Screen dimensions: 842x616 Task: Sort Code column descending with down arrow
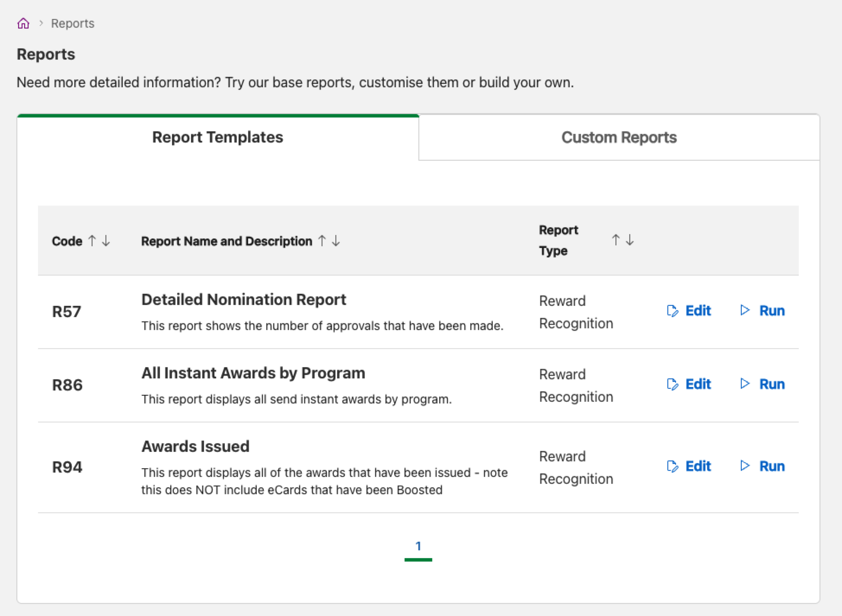tap(106, 241)
